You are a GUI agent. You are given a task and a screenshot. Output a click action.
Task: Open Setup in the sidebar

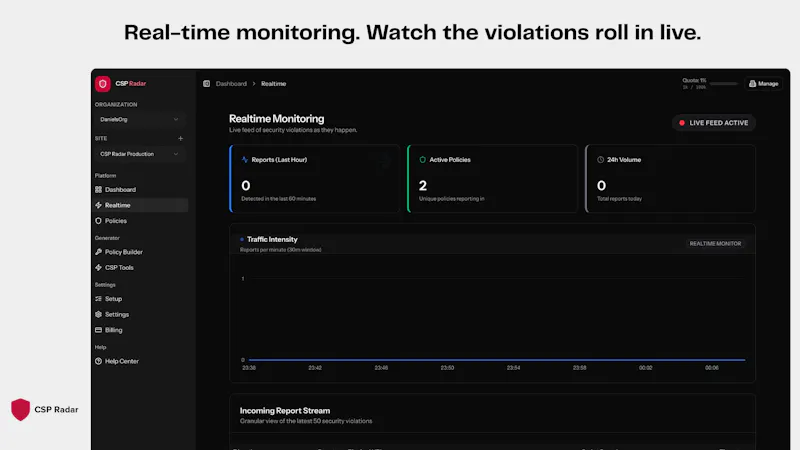140,299
